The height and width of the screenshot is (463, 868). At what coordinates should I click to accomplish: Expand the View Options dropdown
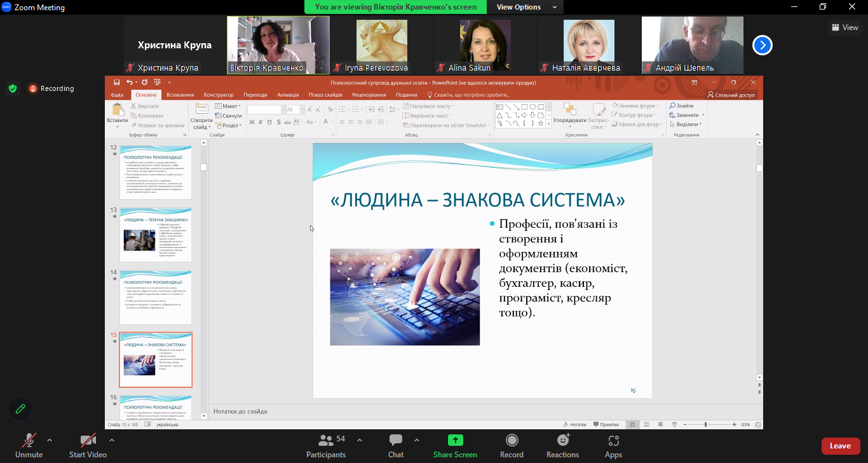pyautogui.click(x=526, y=7)
